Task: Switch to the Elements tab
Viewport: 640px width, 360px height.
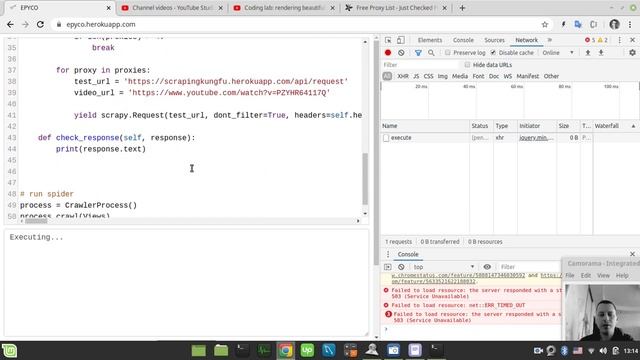Action: click(430, 40)
